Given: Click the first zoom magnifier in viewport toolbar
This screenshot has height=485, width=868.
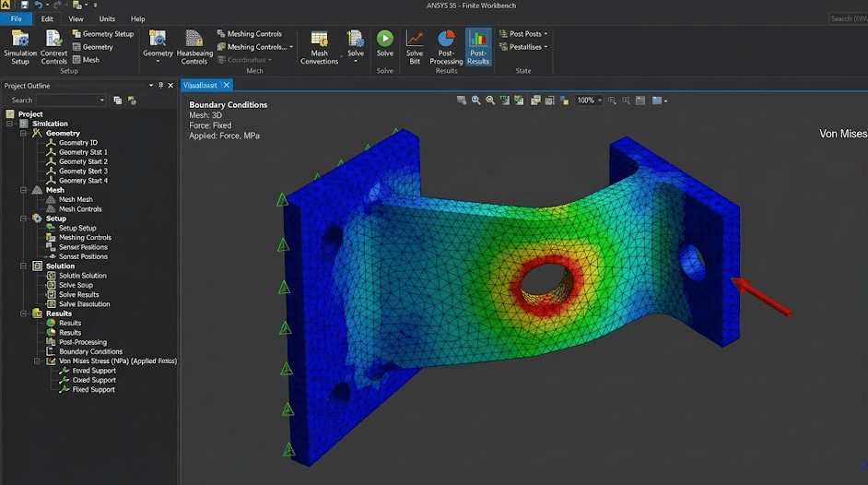Looking at the screenshot, I should click(476, 101).
